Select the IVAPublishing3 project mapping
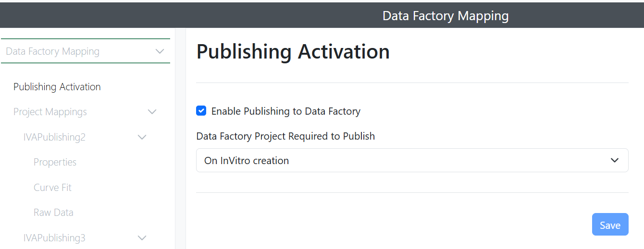The image size is (644, 249). 54,238
